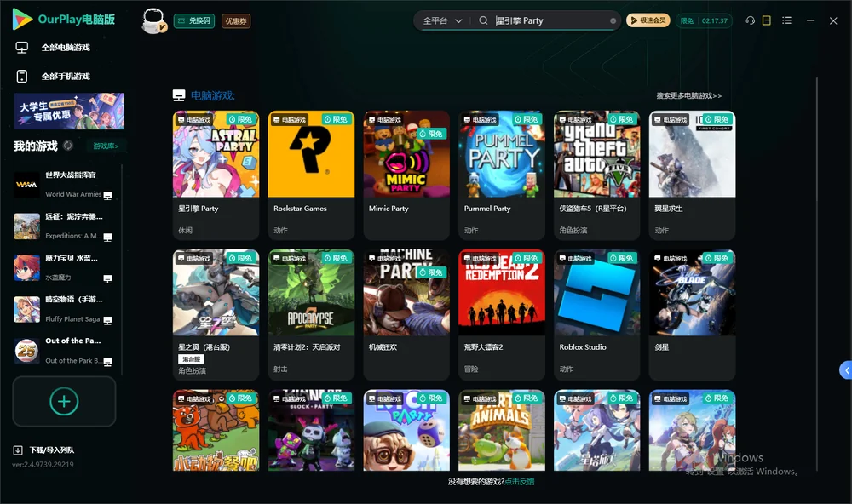The width and height of the screenshot is (852, 504).
Task: Click the PC icon on the Fluffy Planet Saga row
Action: tap(107, 320)
